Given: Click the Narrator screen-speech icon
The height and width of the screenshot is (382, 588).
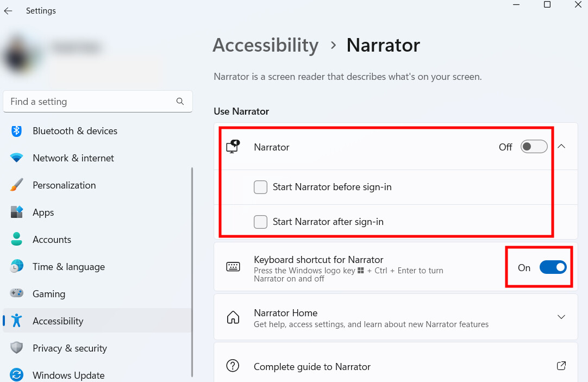Looking at the screenshot, I should pyautogui.click(x=233, y=147).
